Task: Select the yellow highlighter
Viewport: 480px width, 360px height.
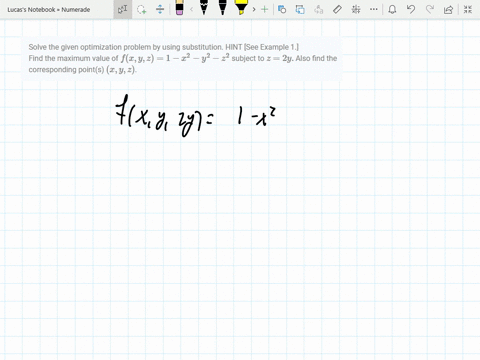Action: pyautogui.click(x=241, y=8)
